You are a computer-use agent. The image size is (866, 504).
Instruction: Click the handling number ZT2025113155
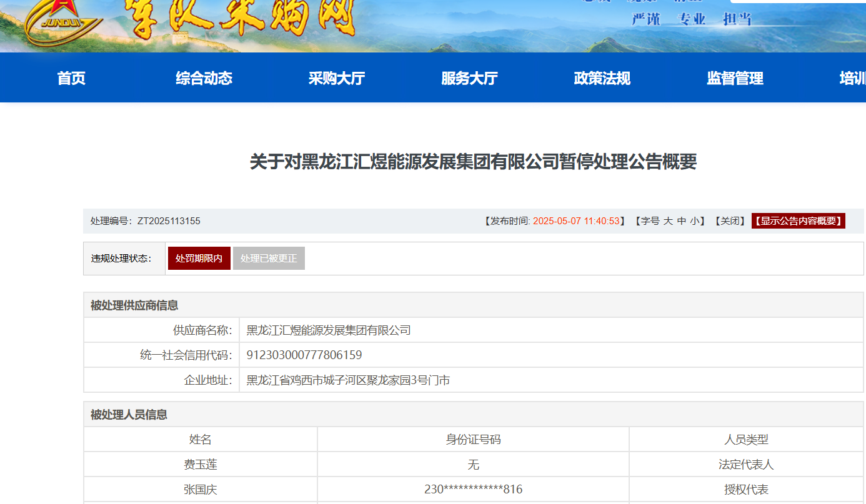169,221
